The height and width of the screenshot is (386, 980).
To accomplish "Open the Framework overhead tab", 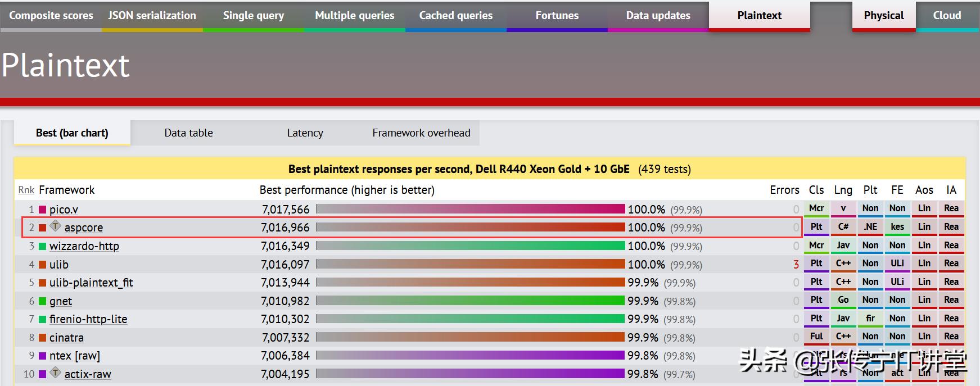I will click(421, 133).
